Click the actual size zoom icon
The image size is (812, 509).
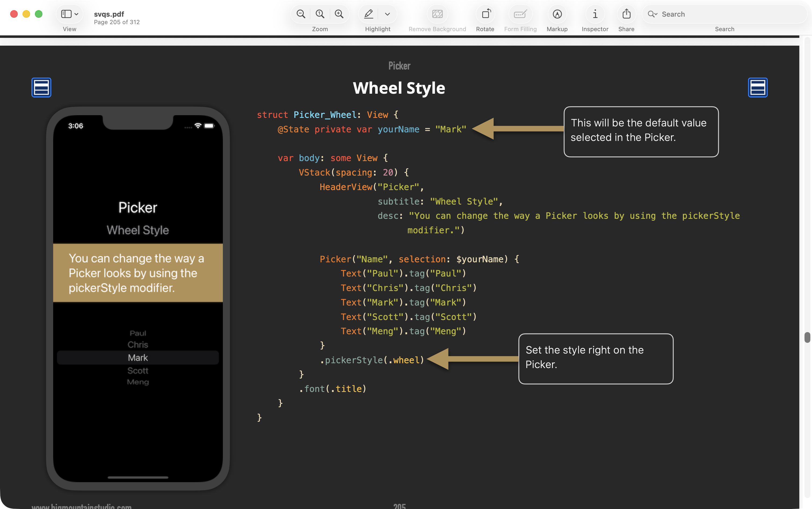(x=320, y=14)
